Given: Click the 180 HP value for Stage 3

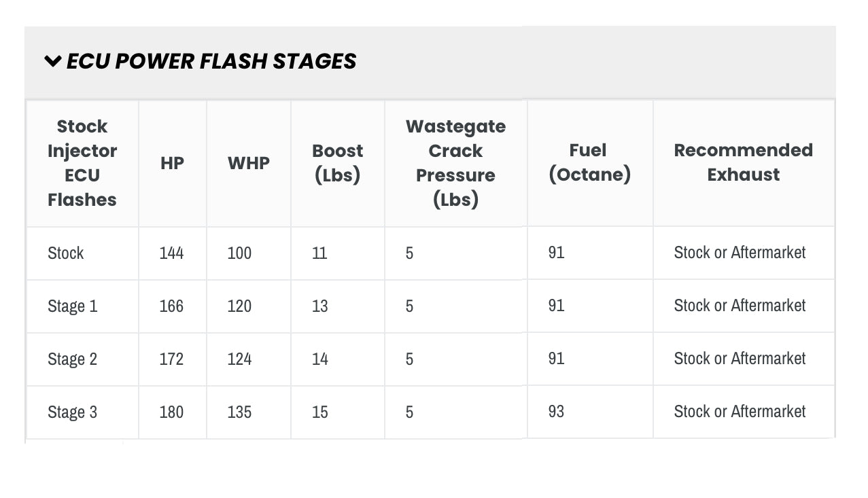Looking at the screenshot, I should 171,412.
